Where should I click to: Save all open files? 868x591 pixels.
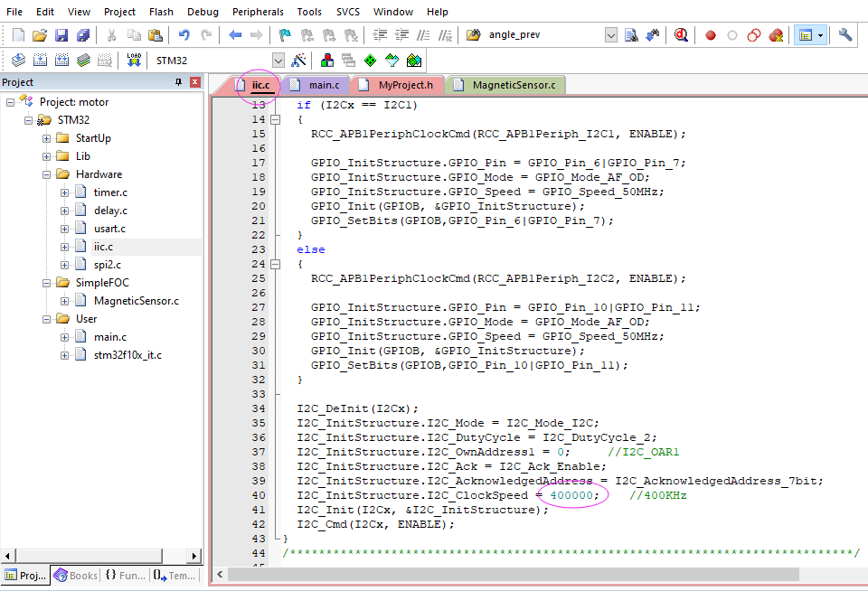pos(82,34)
